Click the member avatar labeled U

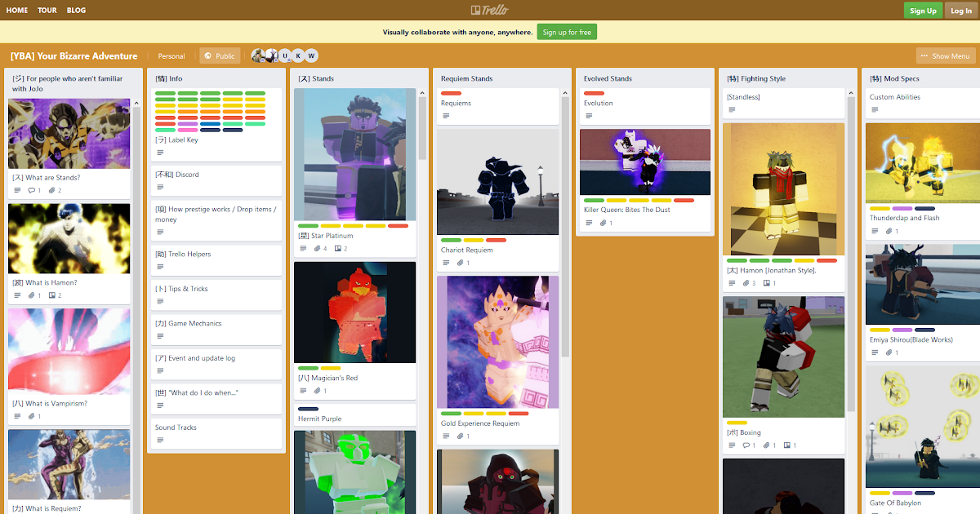point(285,55)
